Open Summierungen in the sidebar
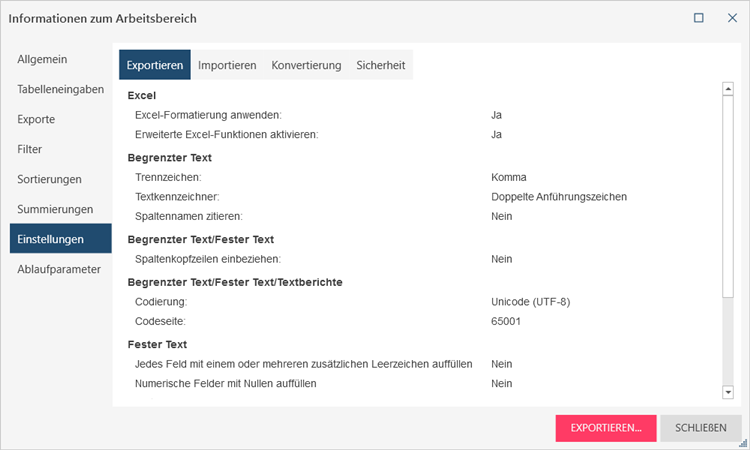 55,210
